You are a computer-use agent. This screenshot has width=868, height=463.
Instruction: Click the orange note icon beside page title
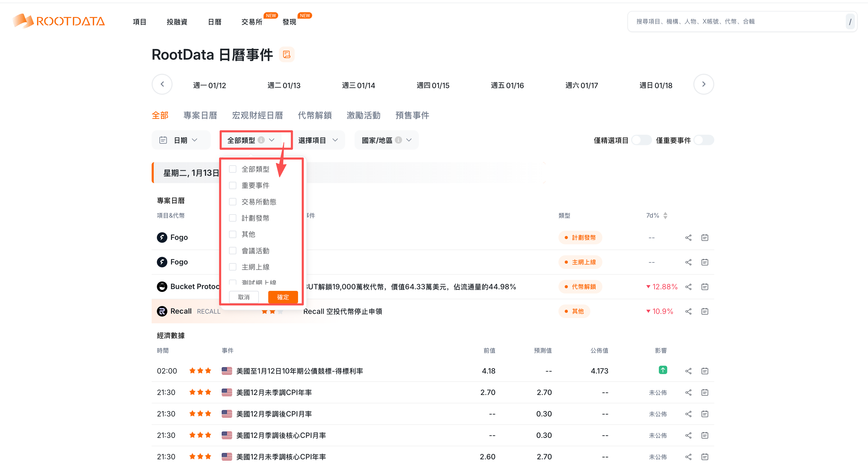(x=286, y=55)
